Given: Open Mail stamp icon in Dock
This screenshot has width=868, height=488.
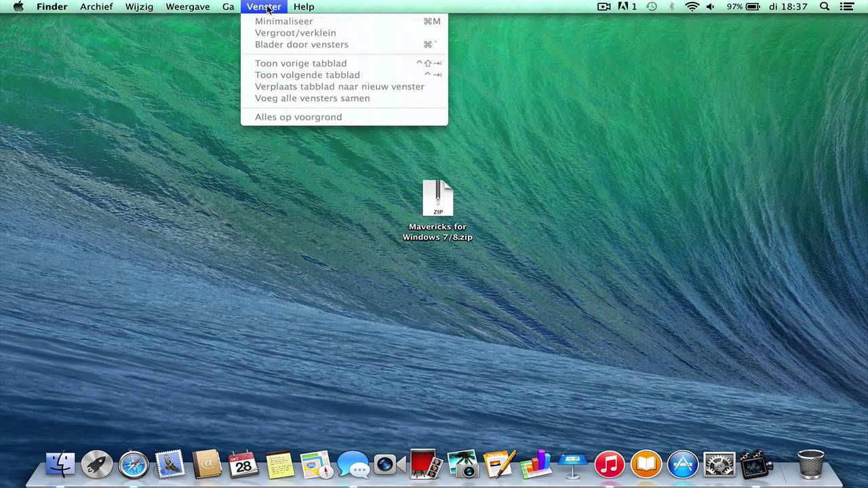Looking at the screenshot, I should tap(170, 464).
